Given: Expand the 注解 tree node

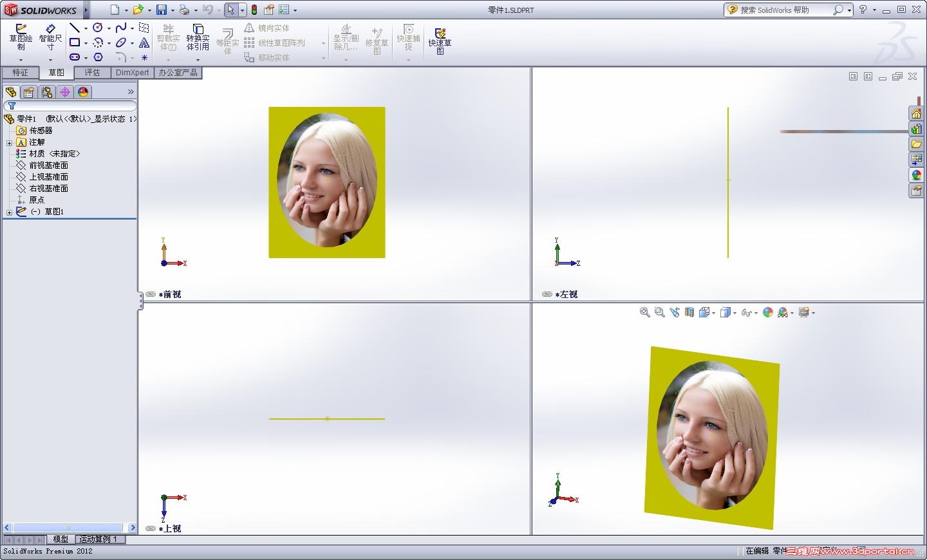Looking at the screenshot, I should [x=10, y=143].
